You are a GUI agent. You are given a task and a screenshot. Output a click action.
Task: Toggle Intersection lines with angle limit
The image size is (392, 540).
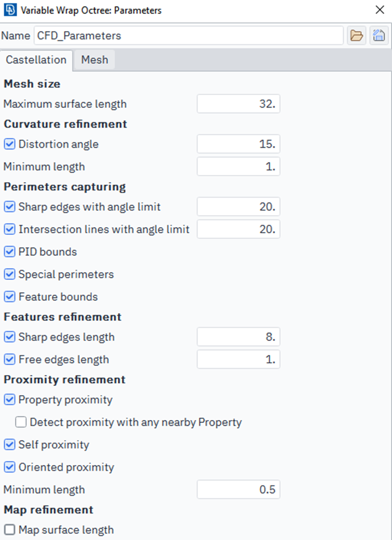click(x=9, y=229)
